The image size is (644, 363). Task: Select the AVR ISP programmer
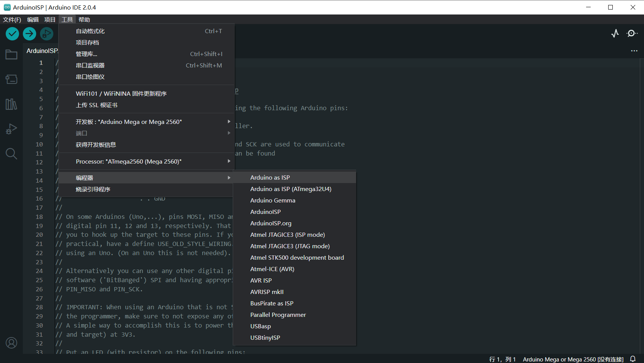click(x=294, y=281)
